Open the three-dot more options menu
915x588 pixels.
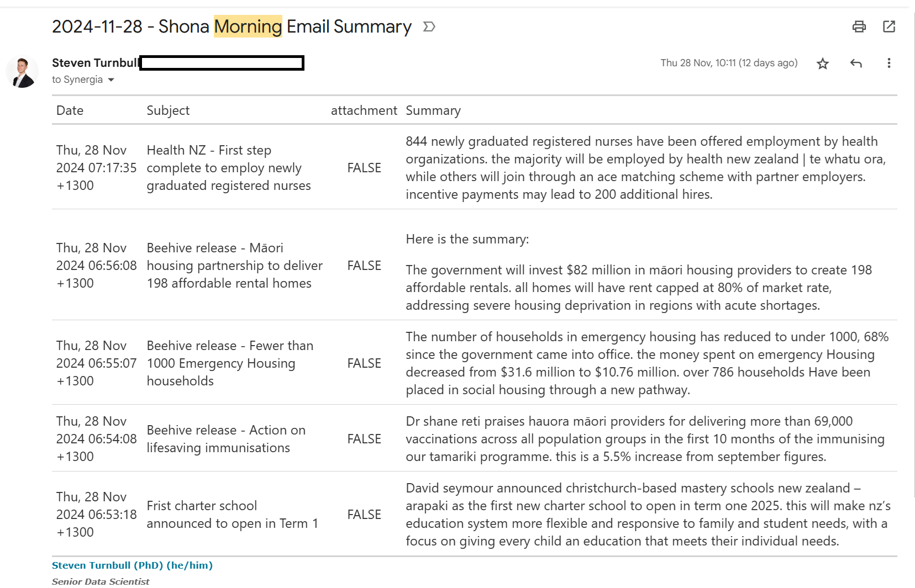pos(888,63)
